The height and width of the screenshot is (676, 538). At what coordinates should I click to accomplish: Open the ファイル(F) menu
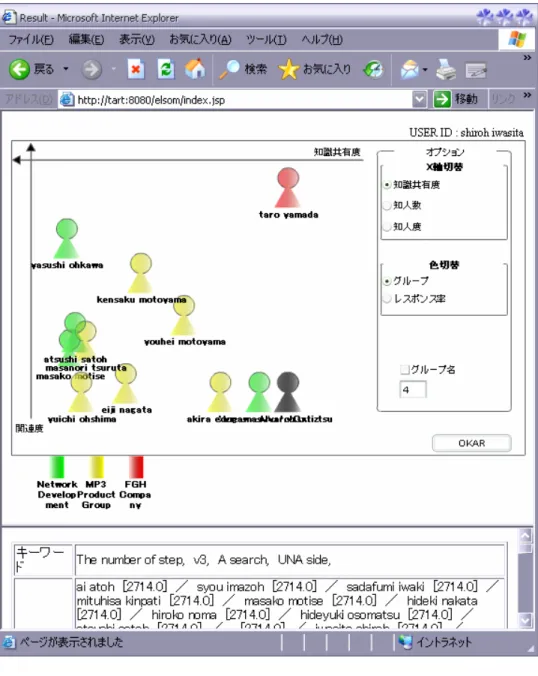click(31, 40)
